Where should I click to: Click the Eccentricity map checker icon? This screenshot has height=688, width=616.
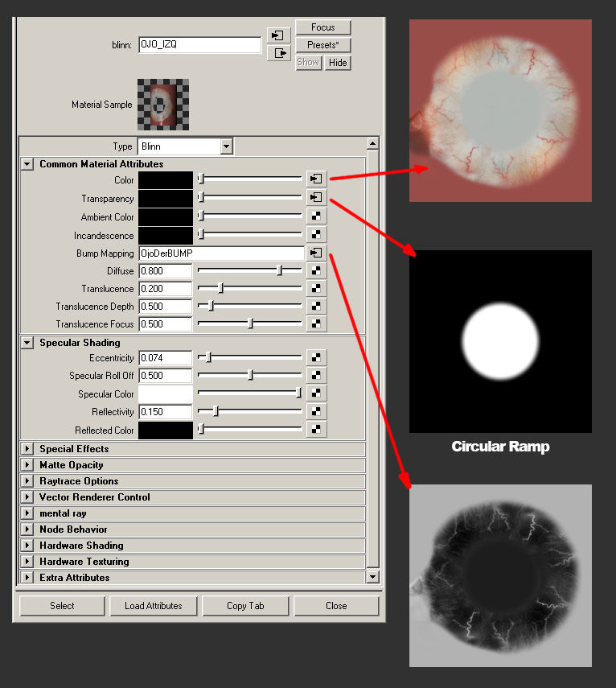(x=316, y=357)
